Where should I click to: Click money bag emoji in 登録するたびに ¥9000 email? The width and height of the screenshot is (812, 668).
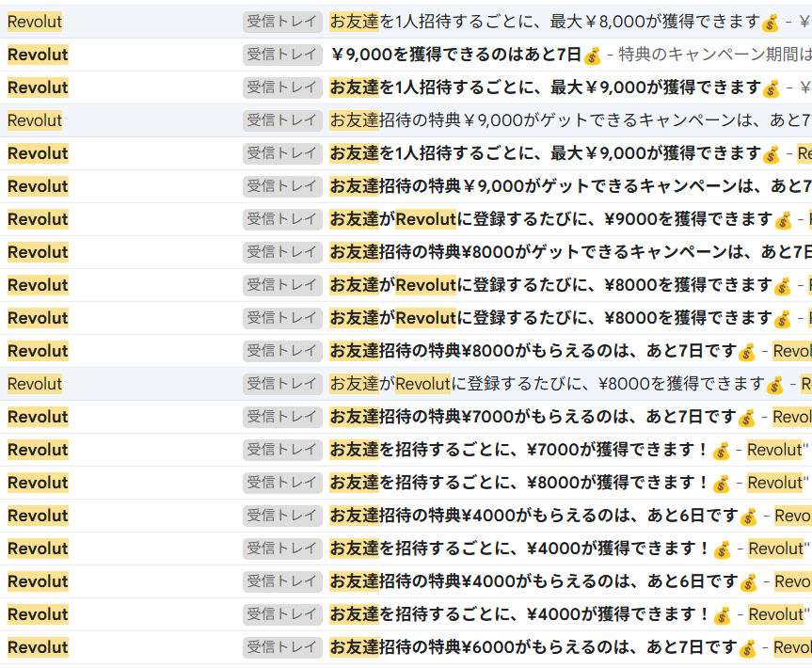pyautogui.click(x=783, y=220)
